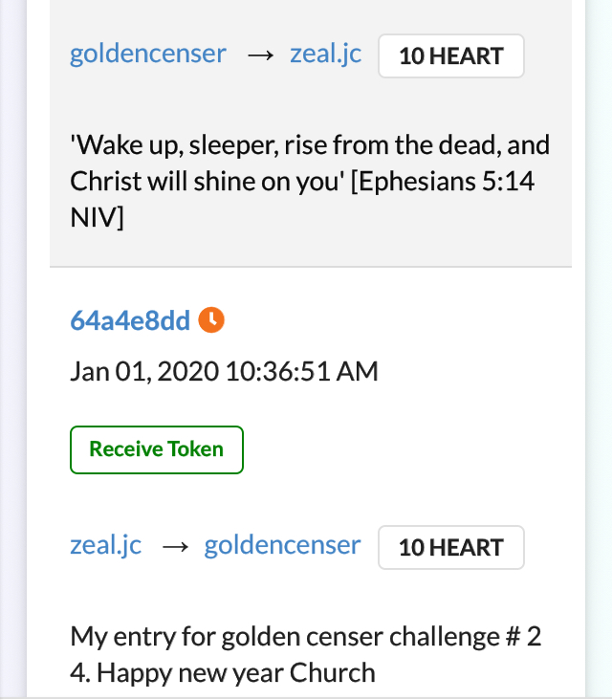This screenshot has height=700, width=612.
Task: Click 10 HEART badge in gray card
Action: 451,55
